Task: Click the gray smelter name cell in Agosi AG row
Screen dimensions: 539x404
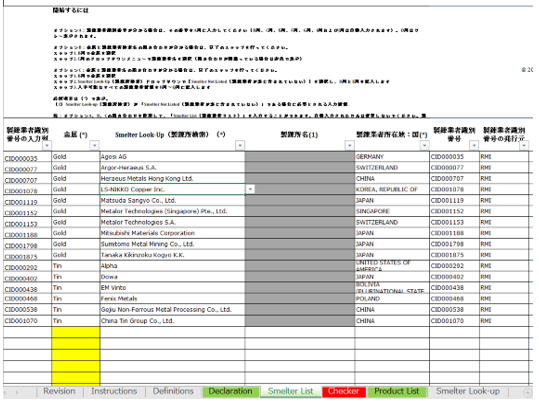Action: coord(300,157)
